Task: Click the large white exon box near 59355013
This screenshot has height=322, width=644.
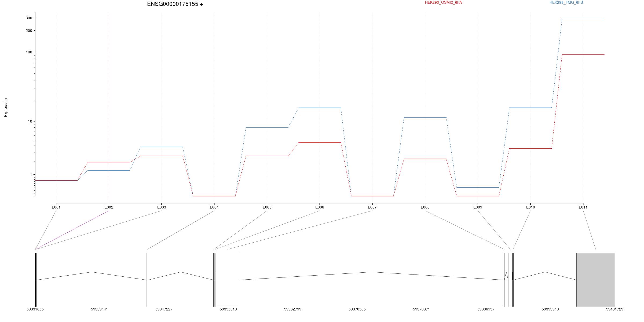Action: pyautogui.click(x=228, y=280)
